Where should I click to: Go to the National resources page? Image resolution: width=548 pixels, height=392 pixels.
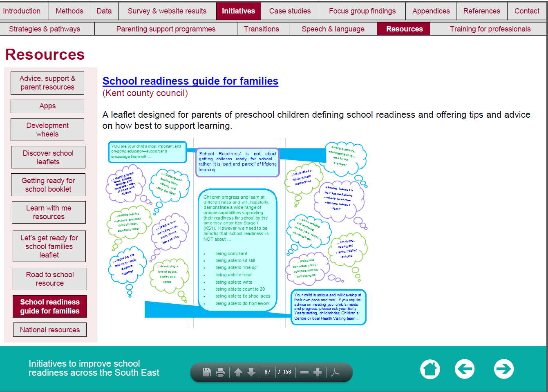[x=50, y=330]
